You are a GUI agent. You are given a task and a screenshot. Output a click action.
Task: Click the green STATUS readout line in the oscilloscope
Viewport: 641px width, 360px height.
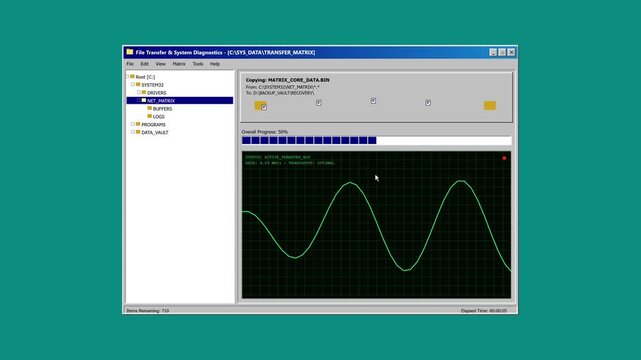[x=278, y=157]
